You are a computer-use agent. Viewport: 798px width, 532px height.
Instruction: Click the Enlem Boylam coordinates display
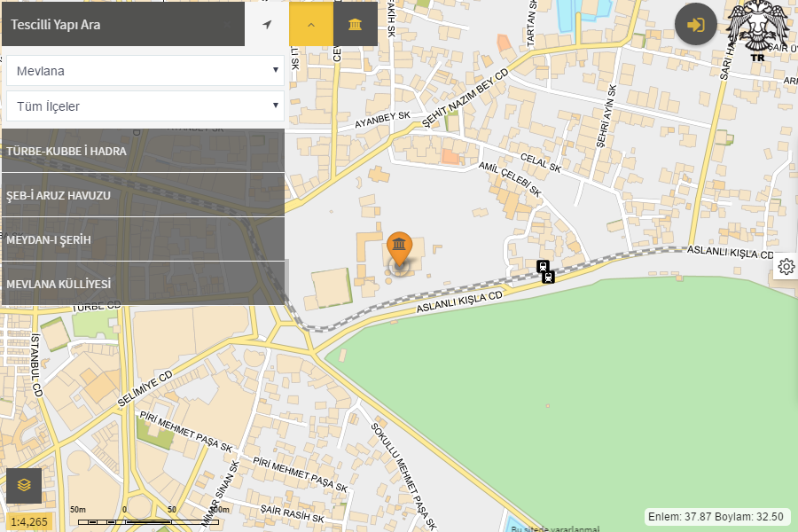coord(716,516)
